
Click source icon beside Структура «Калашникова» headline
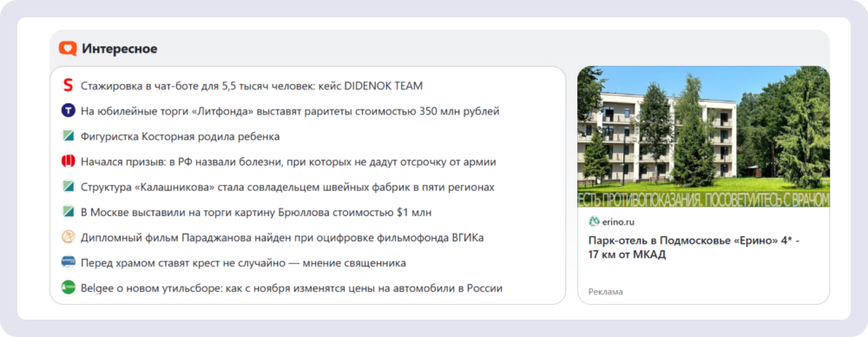pyautogui.click(x=68, y=186)
